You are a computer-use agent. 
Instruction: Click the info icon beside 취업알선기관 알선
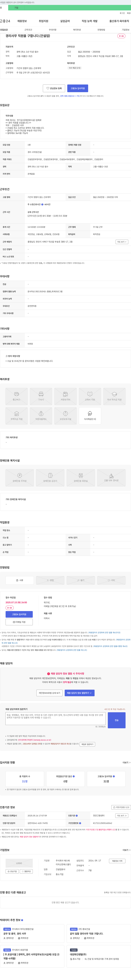[x=74, y=776]
